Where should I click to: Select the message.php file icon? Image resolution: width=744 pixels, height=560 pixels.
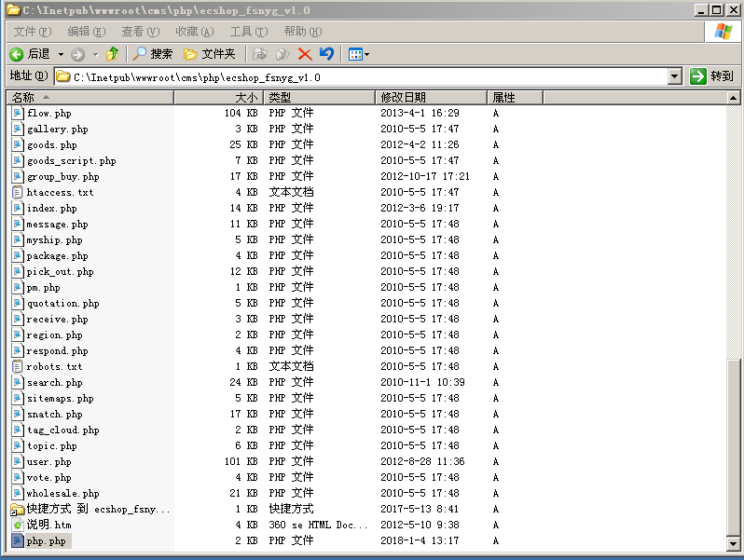(x=17, y=225)
